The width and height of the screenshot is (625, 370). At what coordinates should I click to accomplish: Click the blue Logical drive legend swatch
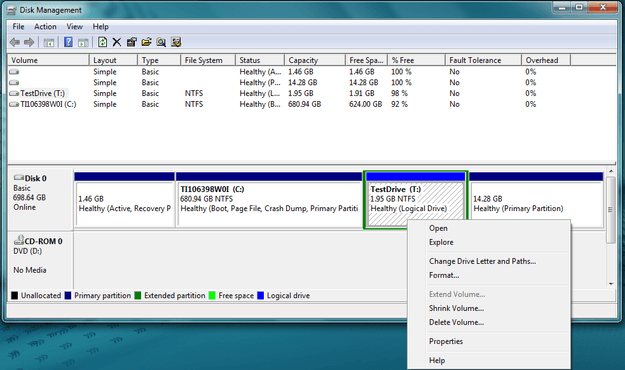pyautogui.click(x=261, y=295)
